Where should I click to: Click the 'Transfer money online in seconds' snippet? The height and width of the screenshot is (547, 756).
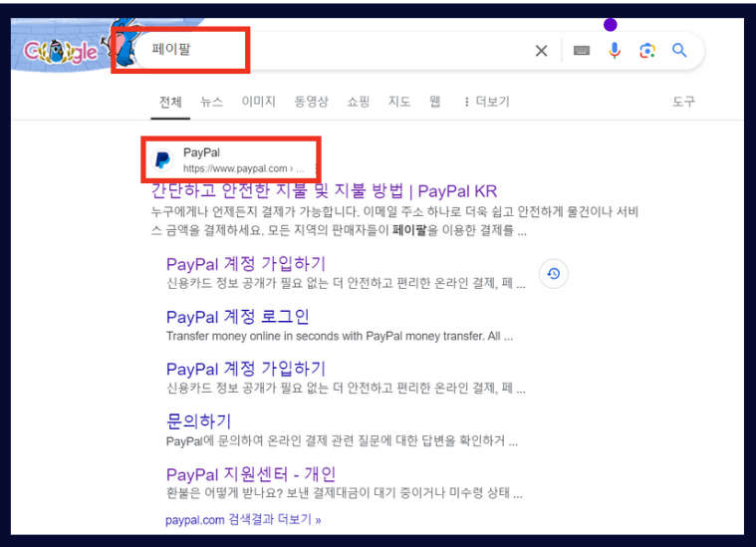click(340, 336)
